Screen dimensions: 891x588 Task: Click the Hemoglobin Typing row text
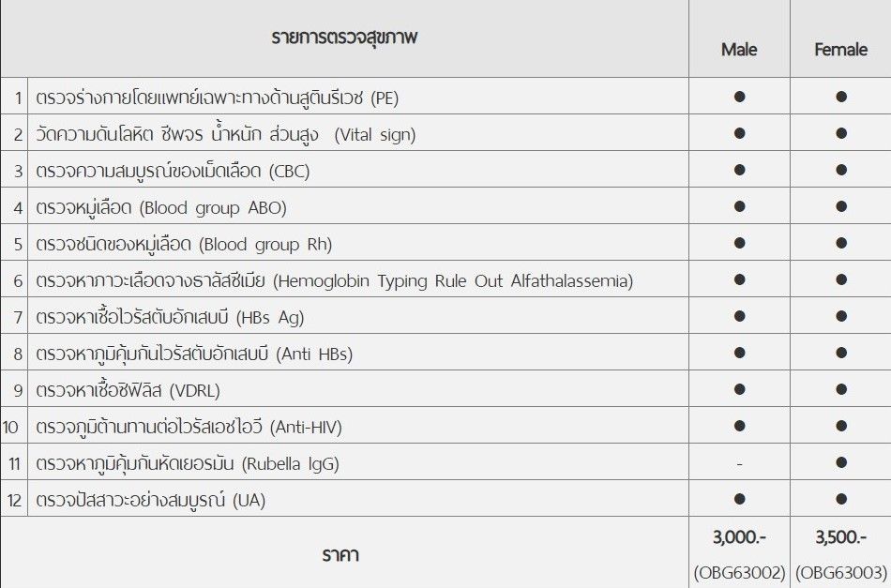click(334, 280)
